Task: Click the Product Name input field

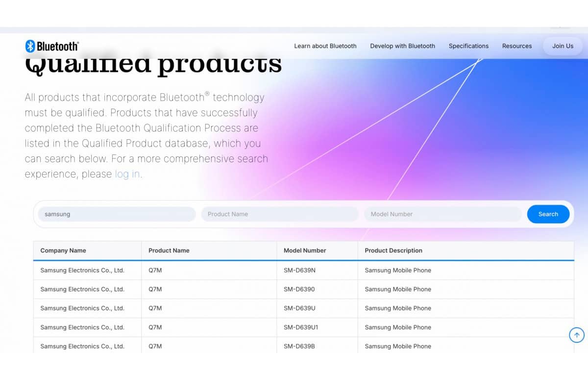Action: (x=279, y=214)
